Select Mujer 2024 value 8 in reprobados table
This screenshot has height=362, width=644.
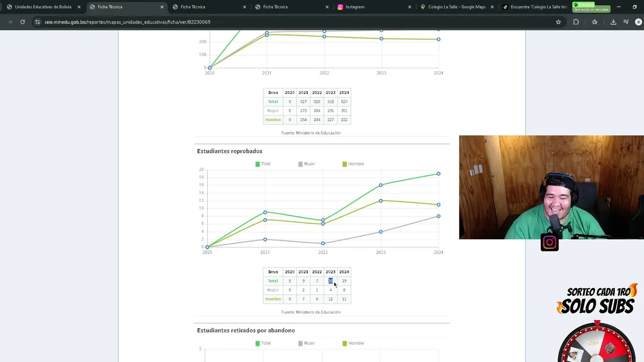click(344, 290)
